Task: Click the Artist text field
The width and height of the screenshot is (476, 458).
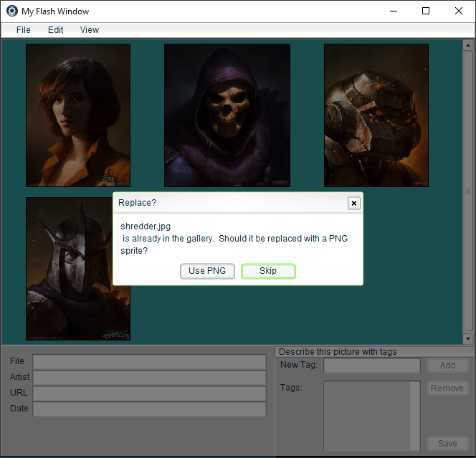Action: pos(149,378)
